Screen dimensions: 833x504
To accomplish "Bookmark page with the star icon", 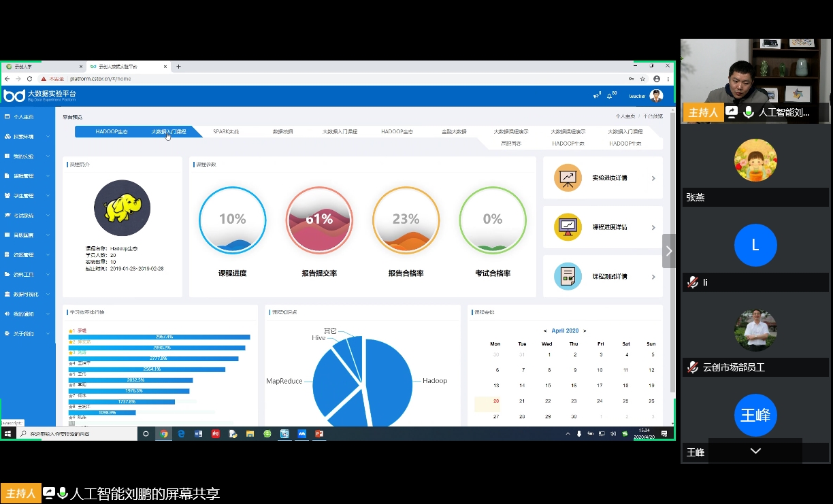I will coord(642,79).
